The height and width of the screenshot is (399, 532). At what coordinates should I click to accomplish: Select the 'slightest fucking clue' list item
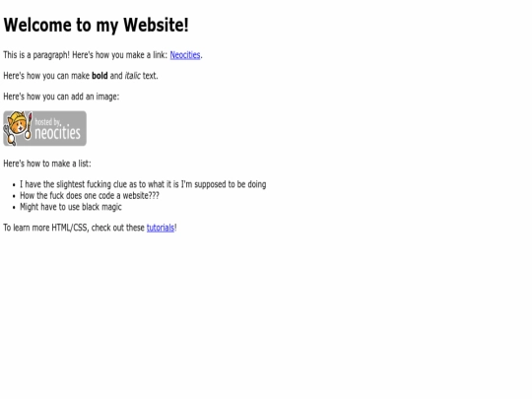pyautogui.click(x=143, y=184)
